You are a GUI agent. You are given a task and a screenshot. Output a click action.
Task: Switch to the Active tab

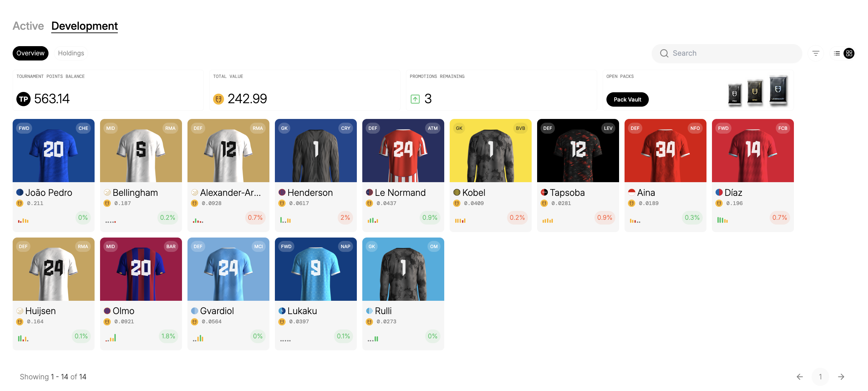(x=28, y=26)
